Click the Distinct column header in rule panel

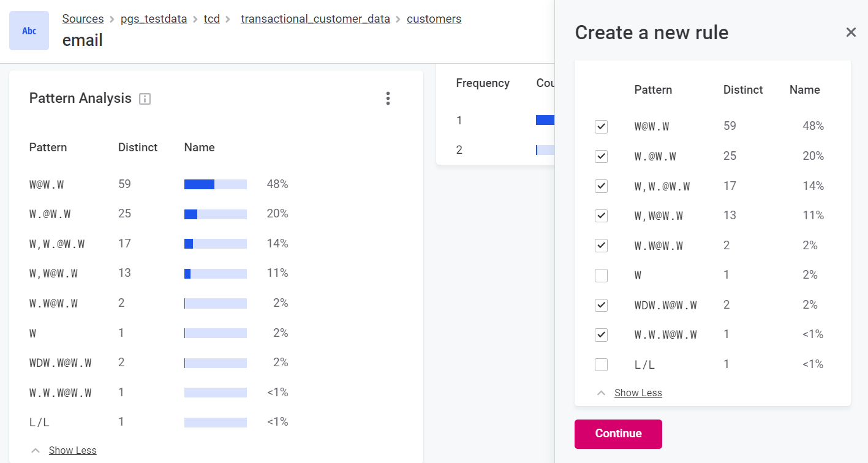tap(743, 90)
